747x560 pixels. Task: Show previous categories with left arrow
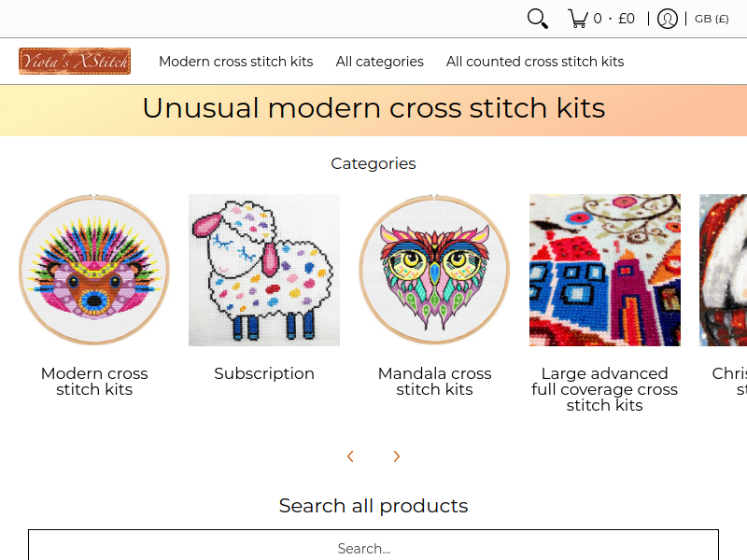(350, 456)
